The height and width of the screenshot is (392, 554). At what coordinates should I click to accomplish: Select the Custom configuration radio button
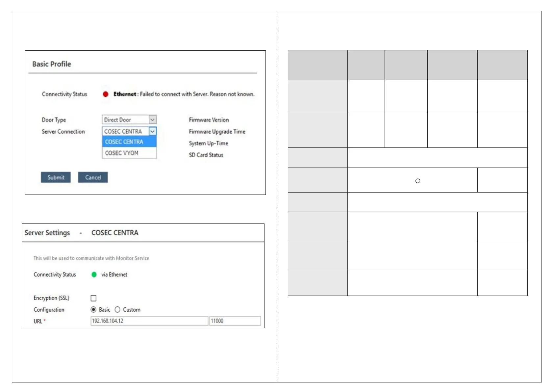pyautogui.click(x=117, y=309)
